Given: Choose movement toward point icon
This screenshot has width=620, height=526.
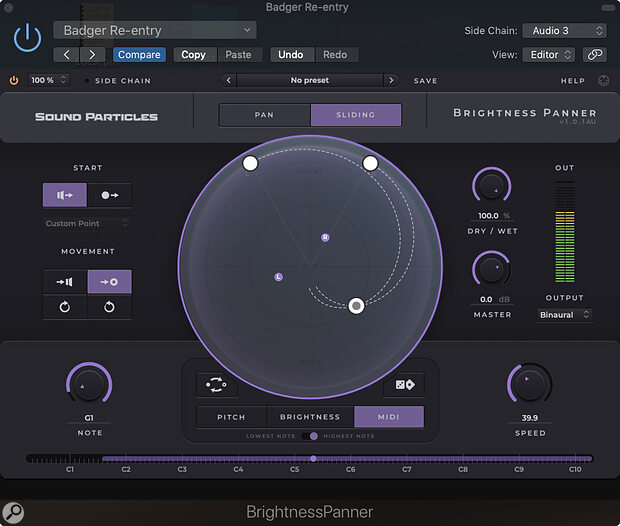Looking at the screenshot, I should tap(110, 282).
